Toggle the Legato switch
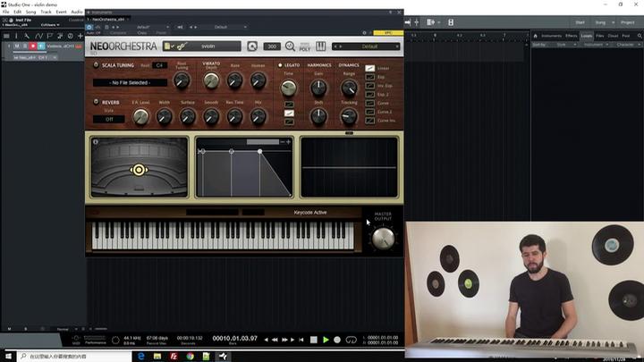This screenshot has height=362, width=644. coord(280,65)
